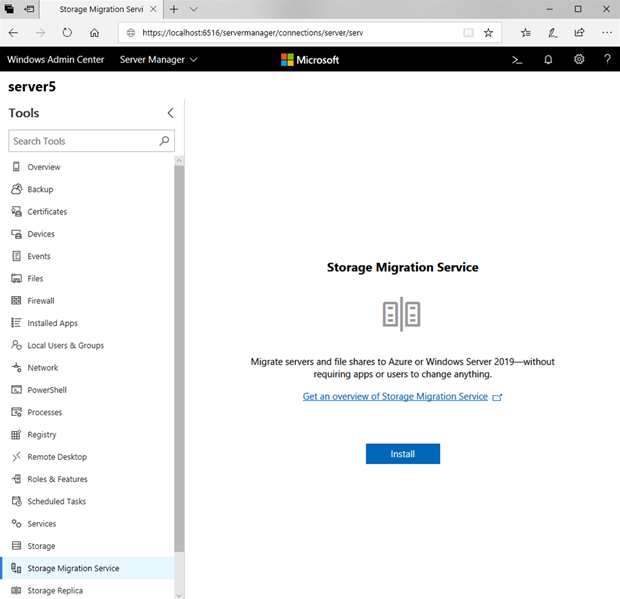
Task: Click the search magnifier icon
Action: (x=164, y=141)
